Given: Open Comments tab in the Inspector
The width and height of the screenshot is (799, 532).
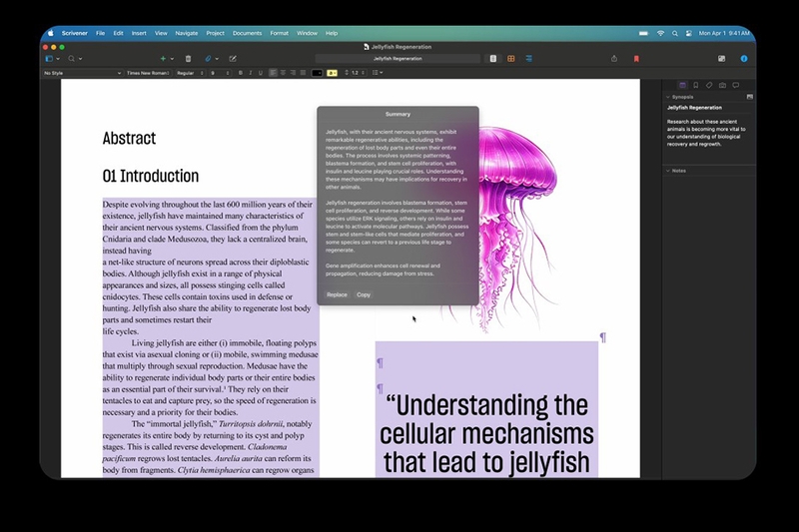Looking at the screenshot, I should (x=736, y=85).
